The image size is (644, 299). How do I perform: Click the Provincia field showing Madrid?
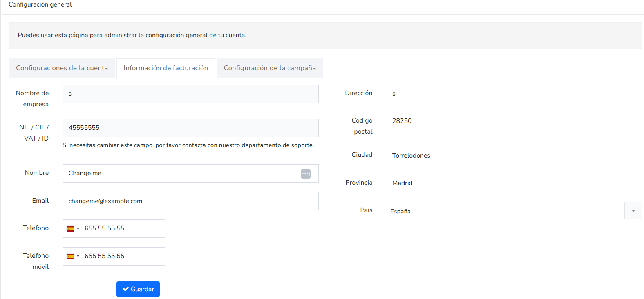click(514, 183)
